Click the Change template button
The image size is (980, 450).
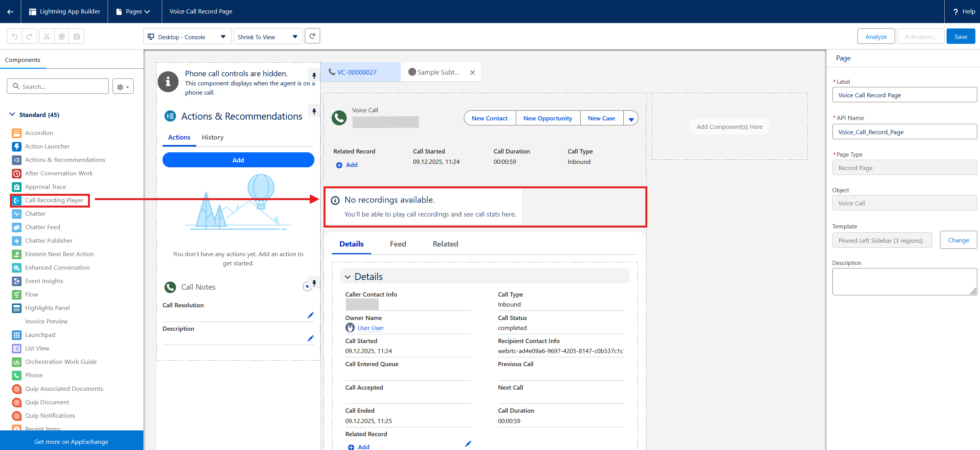[958, 240]
